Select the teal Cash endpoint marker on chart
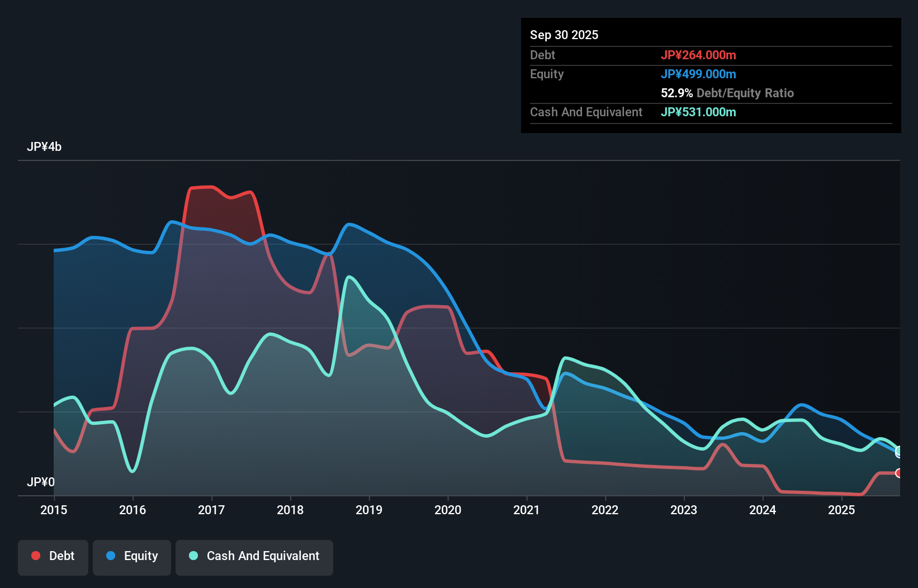Screen dimensions: 918x588 click(x=899, y=451)
